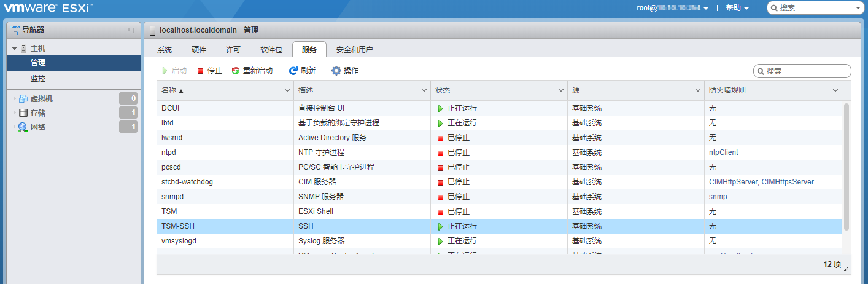
Task: Click the green Start service icon
Action: (x=165, y=71)
